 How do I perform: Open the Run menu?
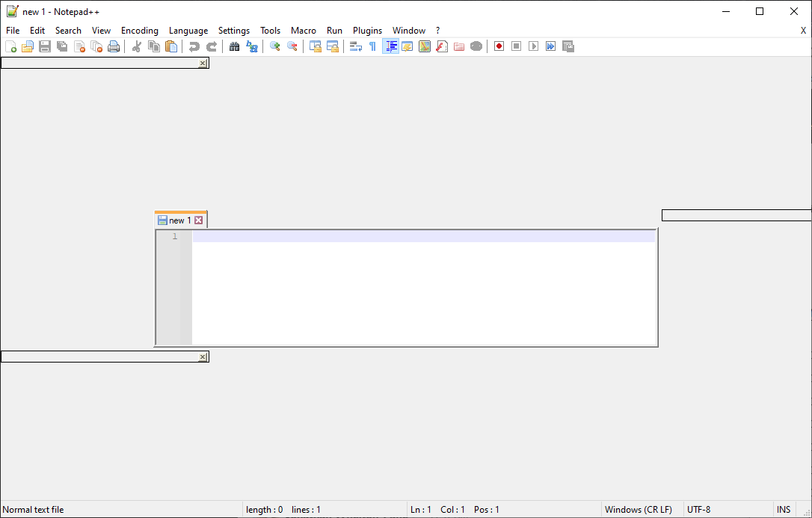click(x=334, y=31)
